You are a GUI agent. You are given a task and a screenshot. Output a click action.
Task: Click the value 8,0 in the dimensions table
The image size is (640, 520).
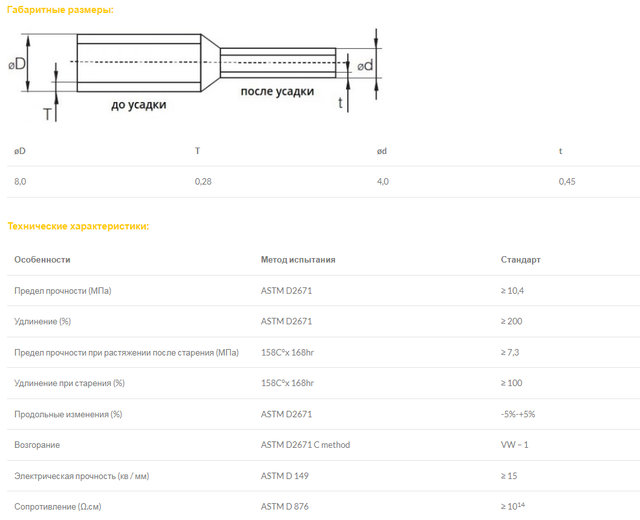click(x=20, y=181)
